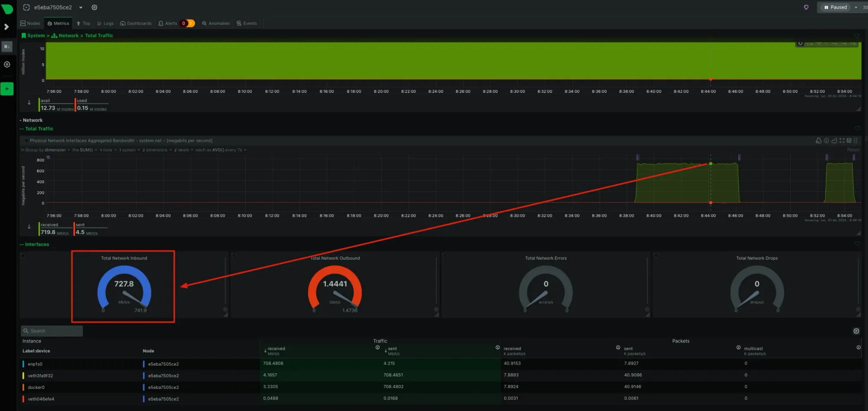
Task: Click the docker0 device row
Action: [x=441, y=387]
